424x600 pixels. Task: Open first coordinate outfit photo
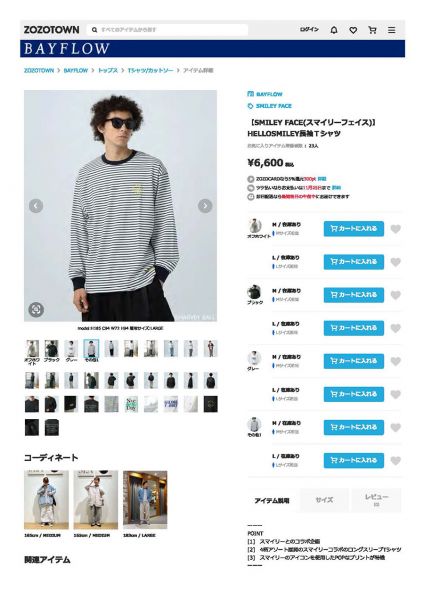point(46,500)
